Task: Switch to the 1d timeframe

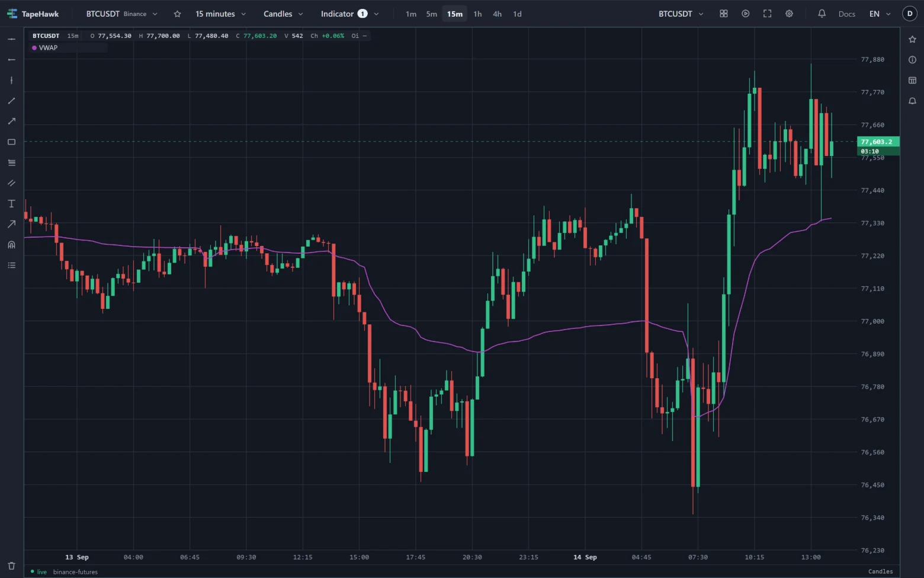Action: click(518, 14)
